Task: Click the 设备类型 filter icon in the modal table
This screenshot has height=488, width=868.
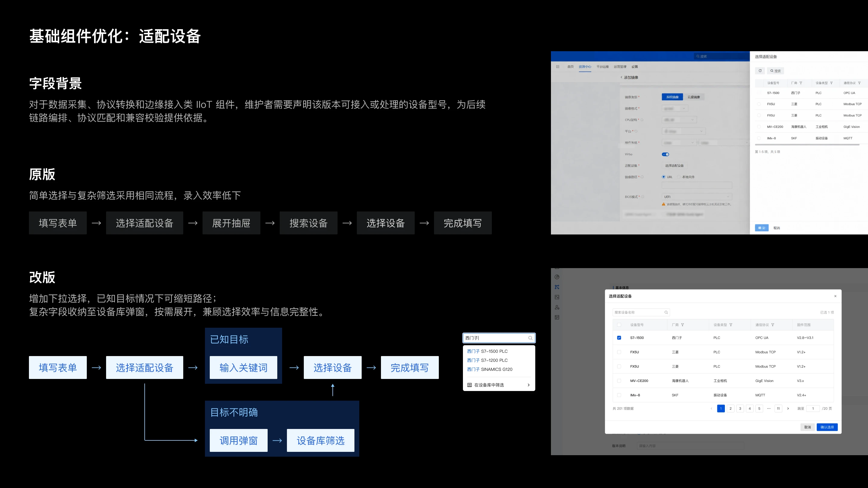Action: point(731,325)
